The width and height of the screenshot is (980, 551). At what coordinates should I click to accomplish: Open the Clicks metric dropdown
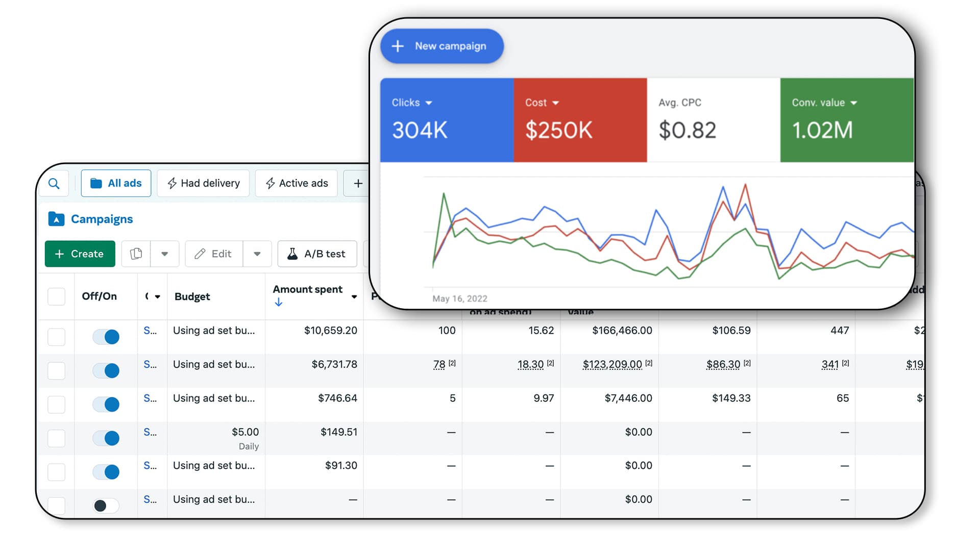tap(429, 103)
